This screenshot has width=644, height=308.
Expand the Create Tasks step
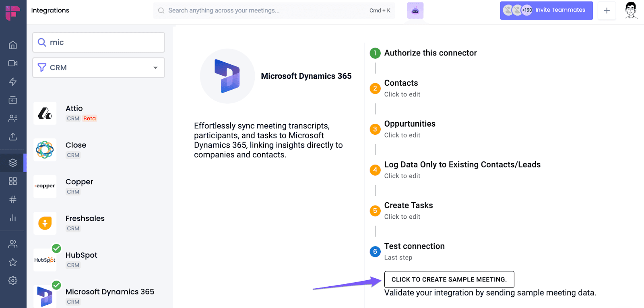pos(409,205)
